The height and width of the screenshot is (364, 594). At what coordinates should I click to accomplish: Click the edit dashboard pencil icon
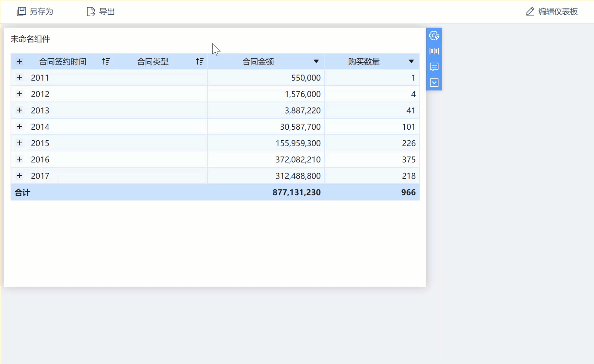point(530,12)
